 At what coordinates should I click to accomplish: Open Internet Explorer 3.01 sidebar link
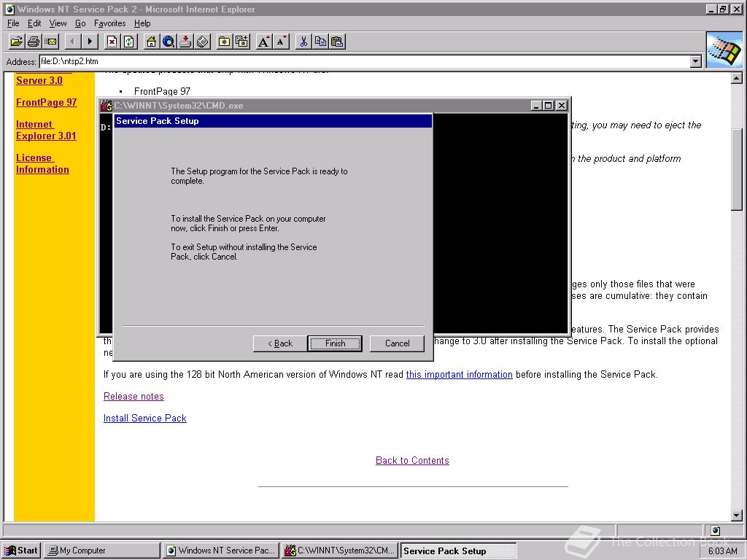tap(46, 130)
